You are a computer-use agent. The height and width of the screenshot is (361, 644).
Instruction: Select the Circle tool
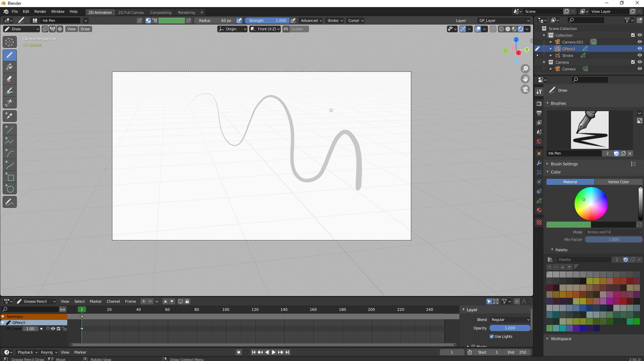point(10,189)
